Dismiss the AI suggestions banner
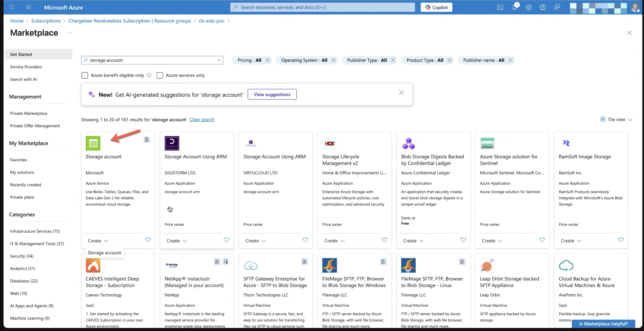This screenshot has height=331, width=644. click(401, 93)
